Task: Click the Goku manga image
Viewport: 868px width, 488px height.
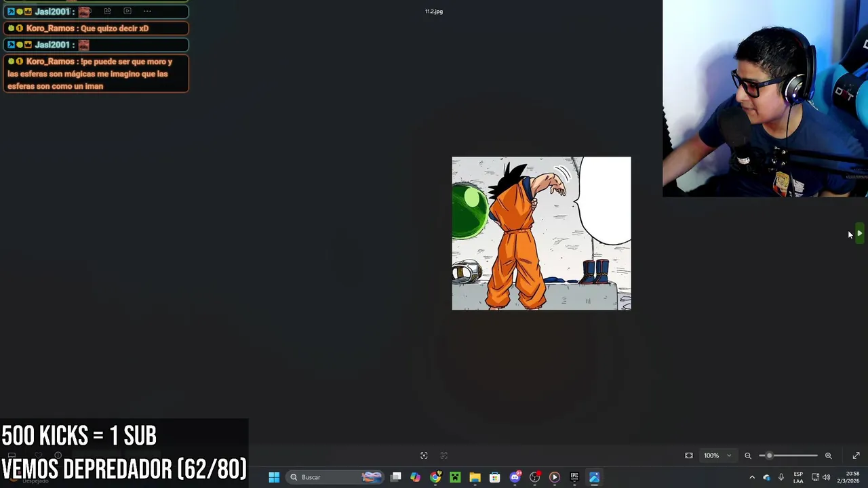Action: click(541, 233)
